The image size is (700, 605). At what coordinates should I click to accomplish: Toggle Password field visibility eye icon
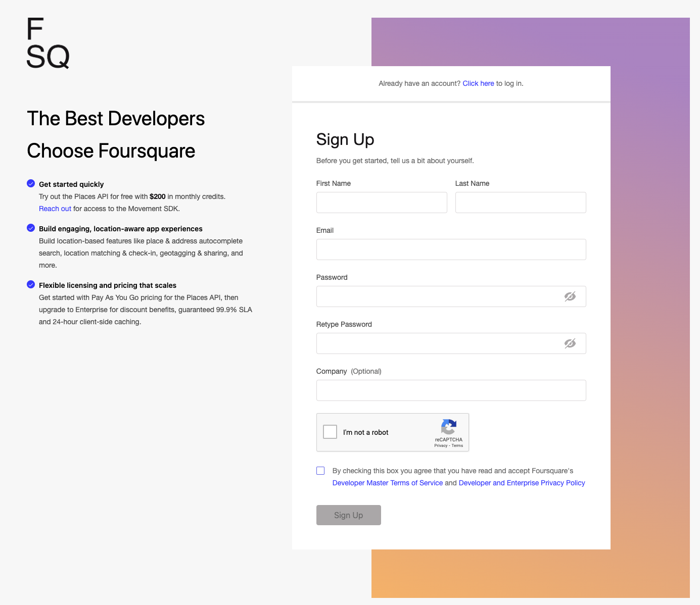570,296
